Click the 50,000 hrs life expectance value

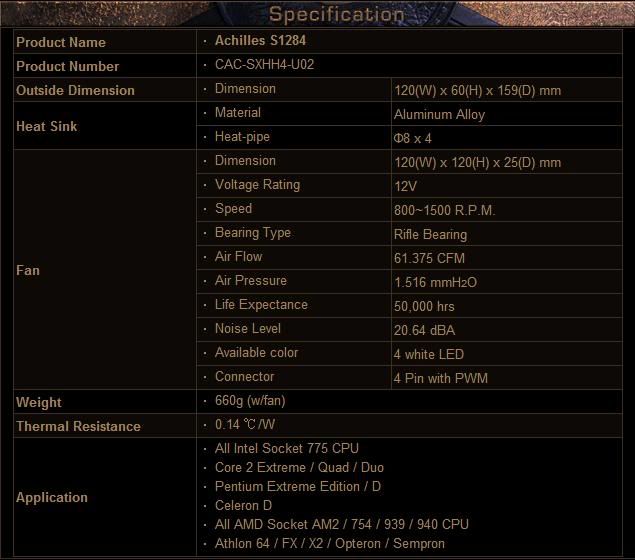(424, 306)
